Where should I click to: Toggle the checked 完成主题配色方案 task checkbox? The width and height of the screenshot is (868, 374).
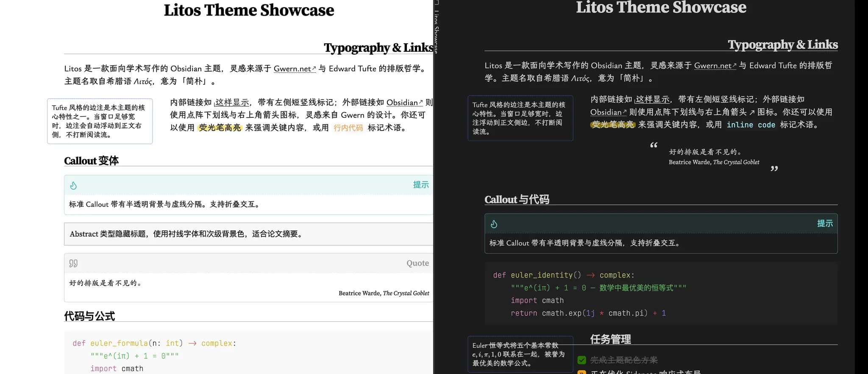click(x=582, y=360)
